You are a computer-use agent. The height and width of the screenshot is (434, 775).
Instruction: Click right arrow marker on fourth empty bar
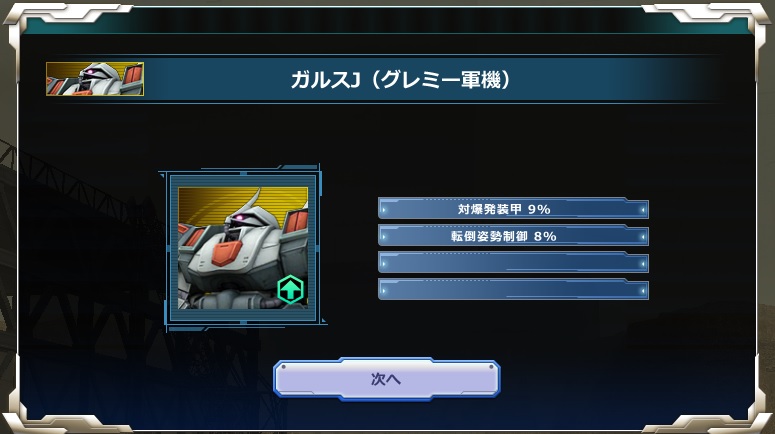pos(642,291)
